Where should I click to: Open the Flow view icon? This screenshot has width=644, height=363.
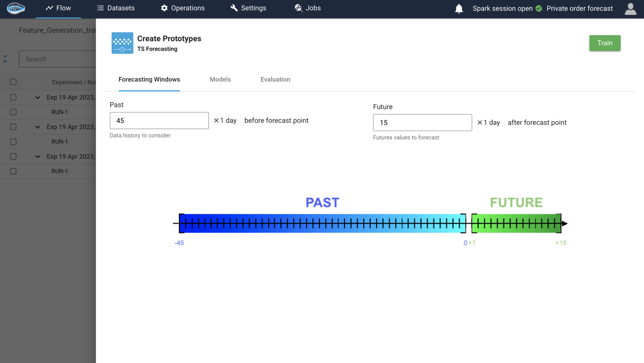tap(49, 8)
